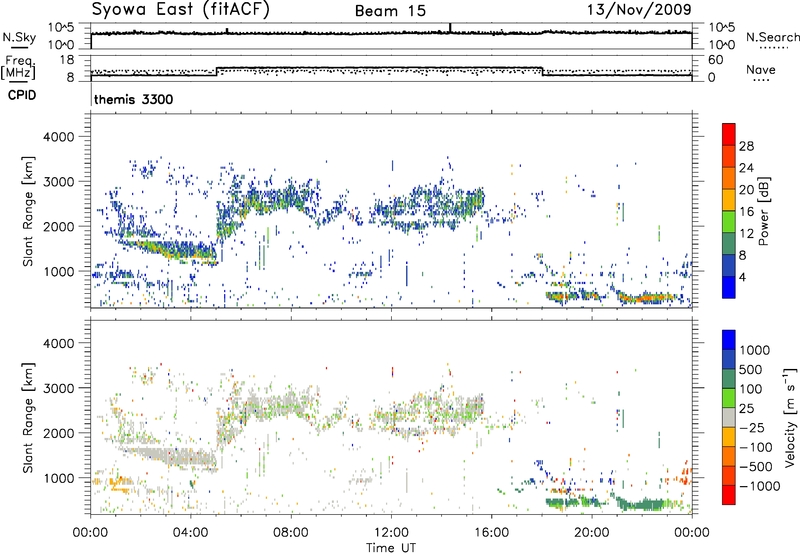The width and height of the screenshot is (800, 554).
Task: Click the 'Power [dB]' colorbar label
Action: [x=763, y=211]
